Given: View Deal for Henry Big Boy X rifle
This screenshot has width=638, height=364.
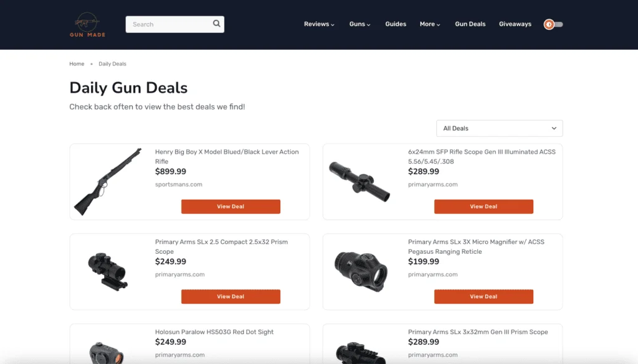Looking at the screenshot, I should [x=231, y=206].
